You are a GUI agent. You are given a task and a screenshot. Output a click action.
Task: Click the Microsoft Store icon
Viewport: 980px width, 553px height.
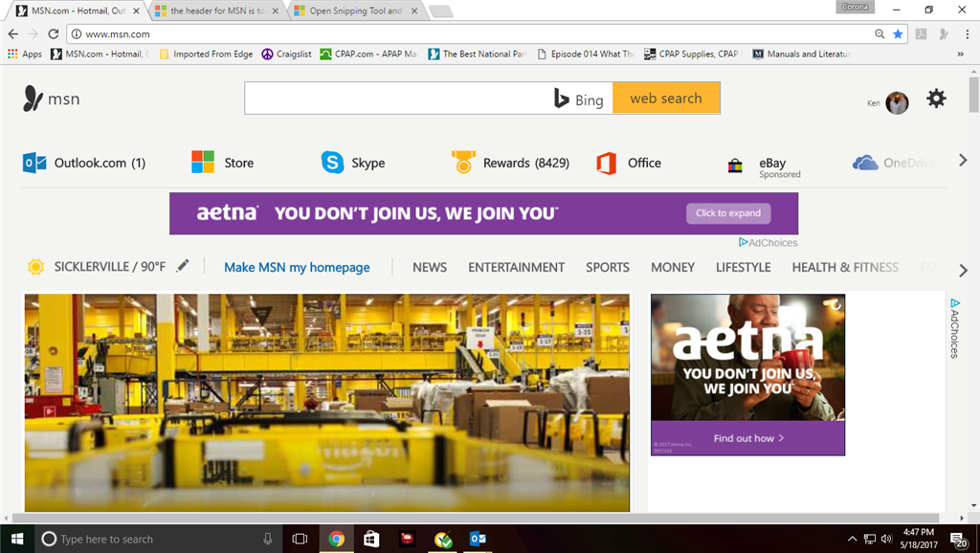(204, 163)
